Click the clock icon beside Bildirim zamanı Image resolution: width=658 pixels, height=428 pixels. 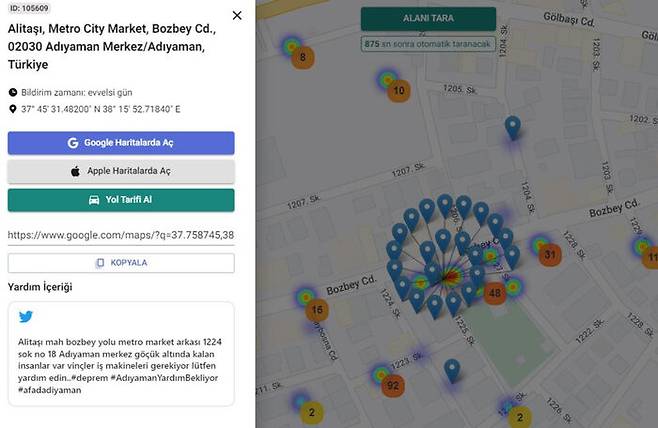tap(13, 92)
